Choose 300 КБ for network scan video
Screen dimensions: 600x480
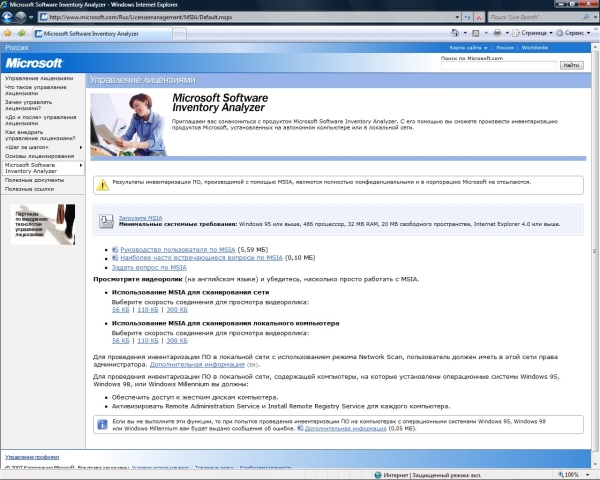(x=177, y=310)
